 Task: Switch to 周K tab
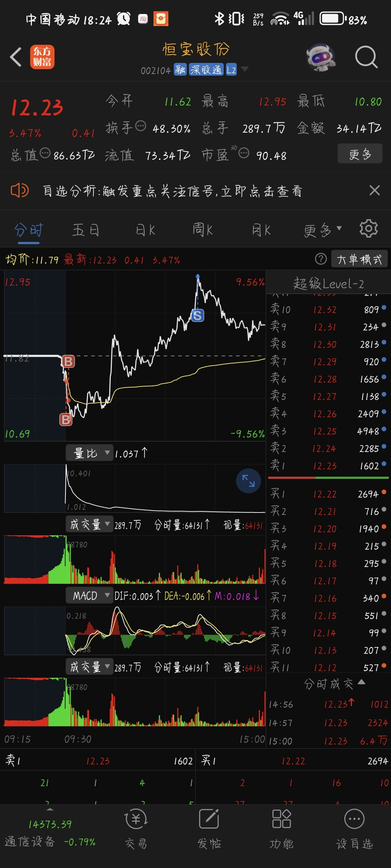[202, 230]
